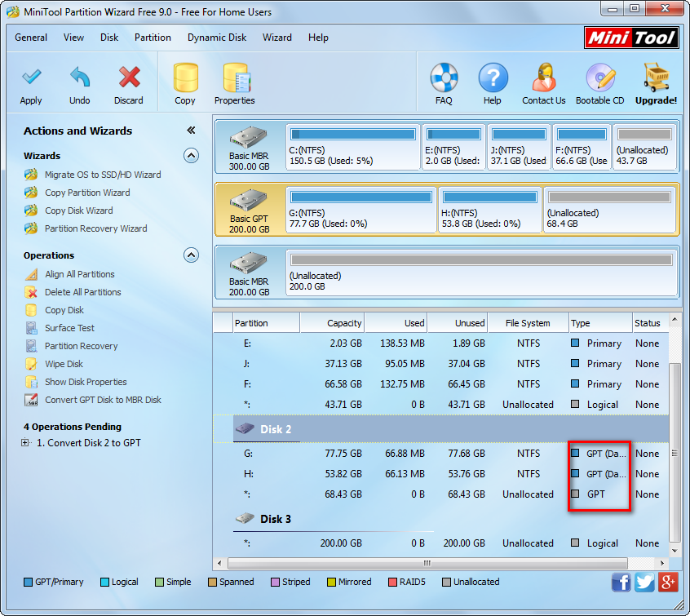Discard pending changes with the red X
This screenshot has width=690, height=616.
pyautogui.click(x=129, y=79)
